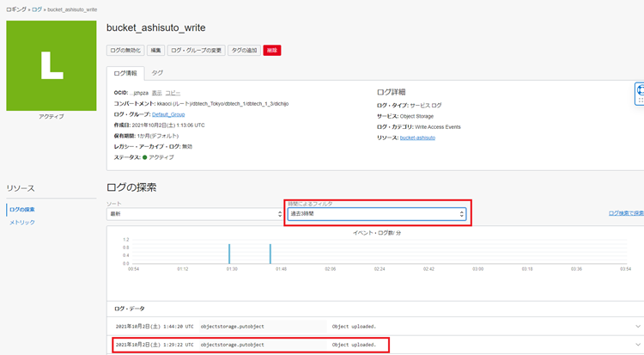The width and height of the screenshot is (644, 355).
Task: Expand the 1:29:22 UTC log entry
Action: 638,345
